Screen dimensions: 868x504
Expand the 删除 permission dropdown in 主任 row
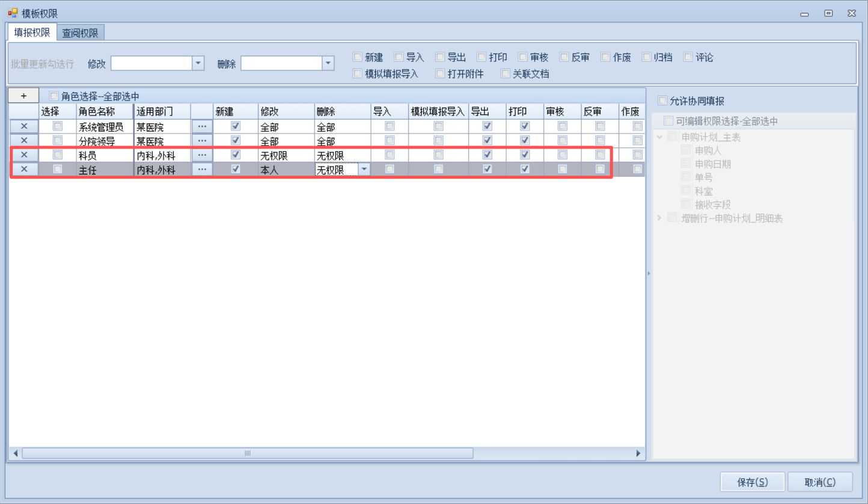(364, 170)
